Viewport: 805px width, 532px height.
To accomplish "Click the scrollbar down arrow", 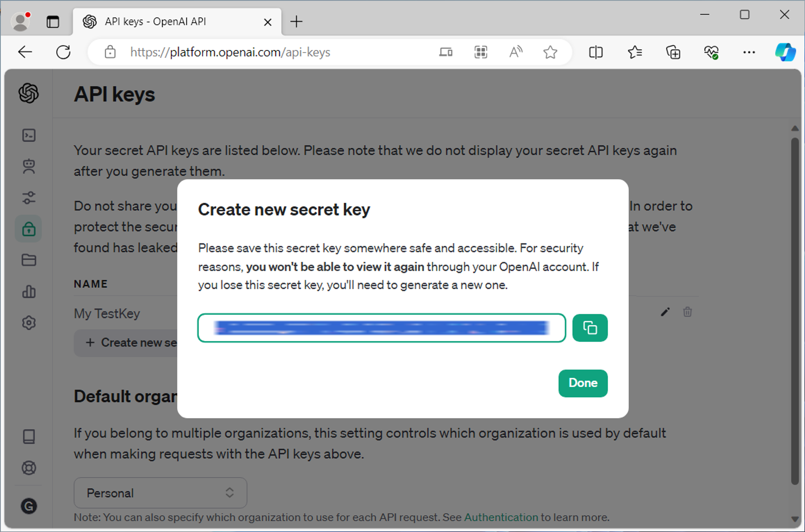I will pos(795,519).
